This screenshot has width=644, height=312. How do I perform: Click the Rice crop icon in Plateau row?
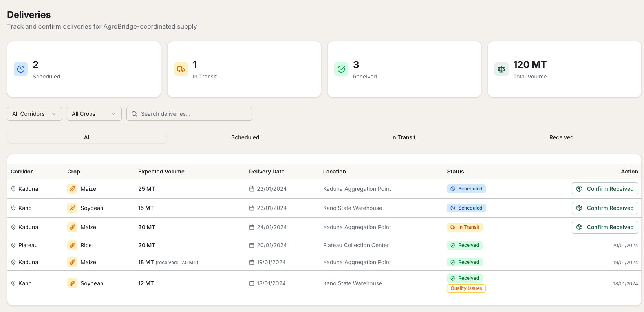(72, 245)
